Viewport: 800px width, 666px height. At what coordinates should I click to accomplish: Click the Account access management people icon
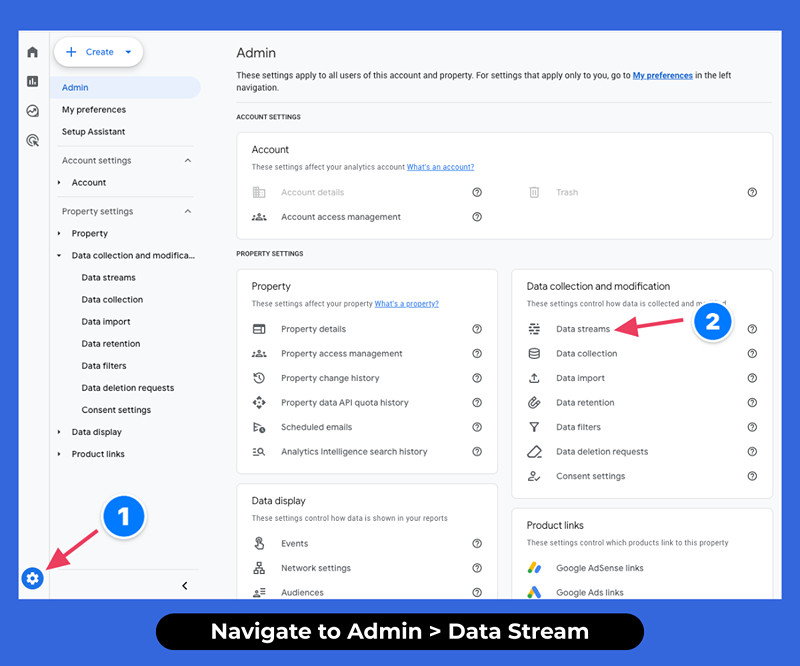(x=259, y=217)
